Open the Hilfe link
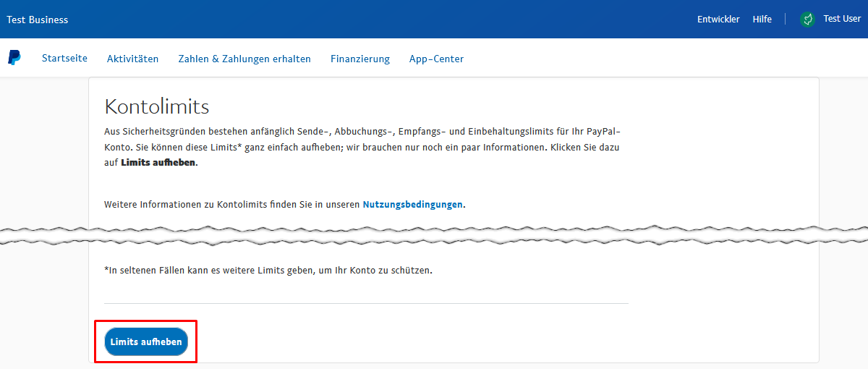Image resolution: width=868 pixels, height=369 pixels. pos(762,20)
